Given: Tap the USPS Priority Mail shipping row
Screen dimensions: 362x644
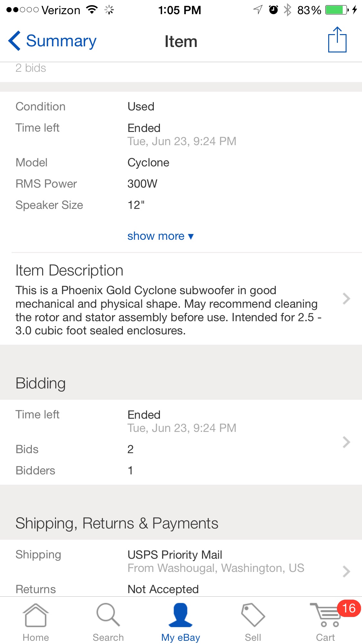Looking at the screenshot, I should pos(175,555).
